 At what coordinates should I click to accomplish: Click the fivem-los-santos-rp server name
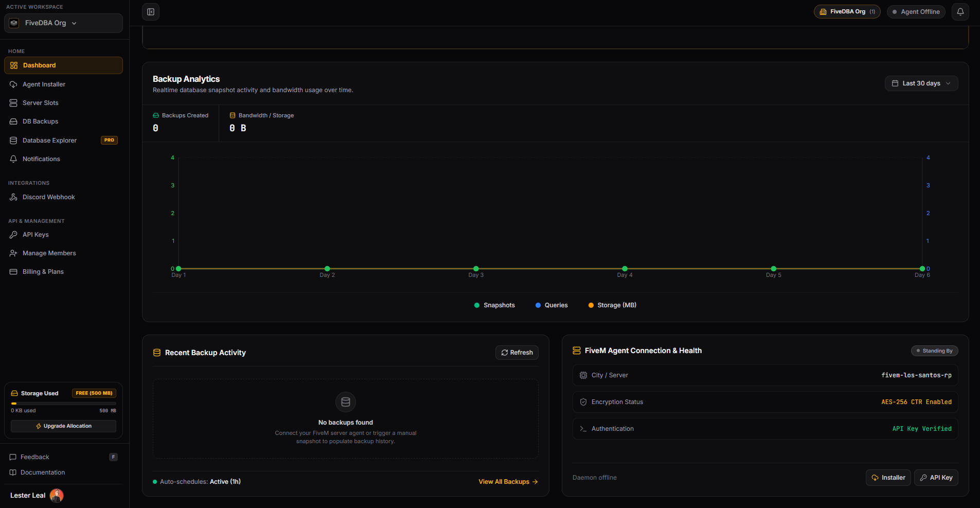tap(916, 375)
